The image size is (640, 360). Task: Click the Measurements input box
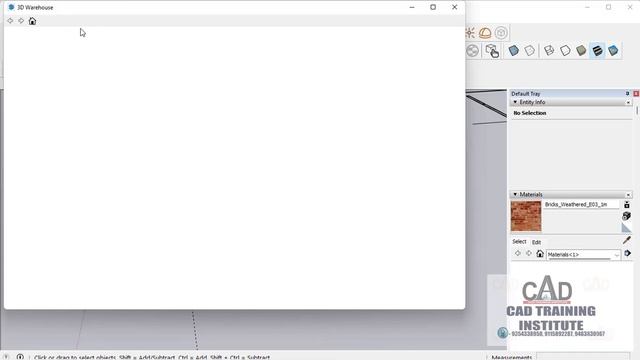click(x=583, y=357)
